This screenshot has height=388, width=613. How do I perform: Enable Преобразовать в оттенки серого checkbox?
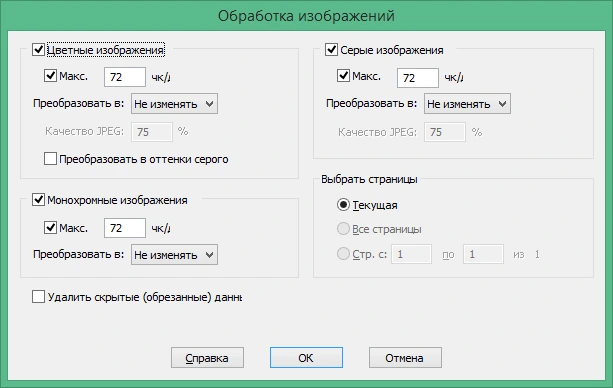point(50,159)
